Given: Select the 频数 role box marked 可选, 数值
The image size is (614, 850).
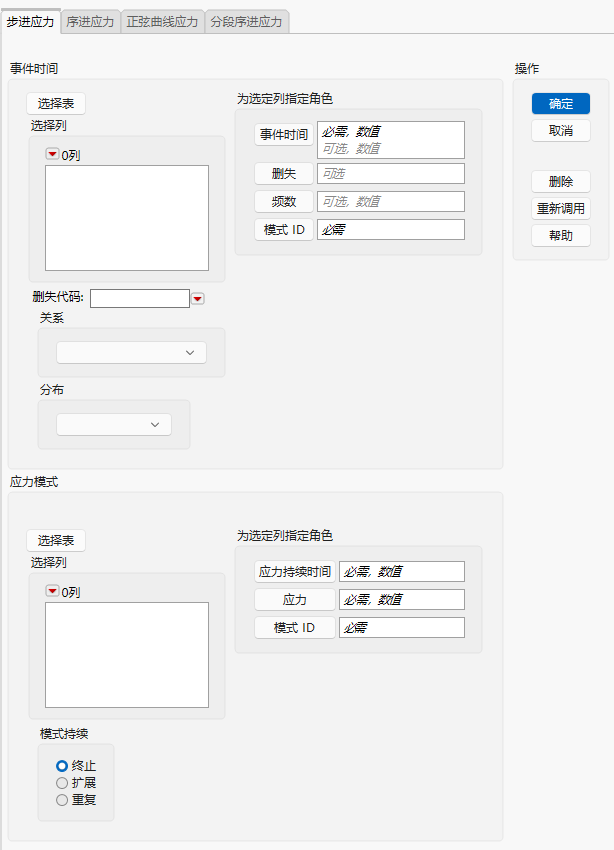Looking at the screenshot, I should click(391, 202).
